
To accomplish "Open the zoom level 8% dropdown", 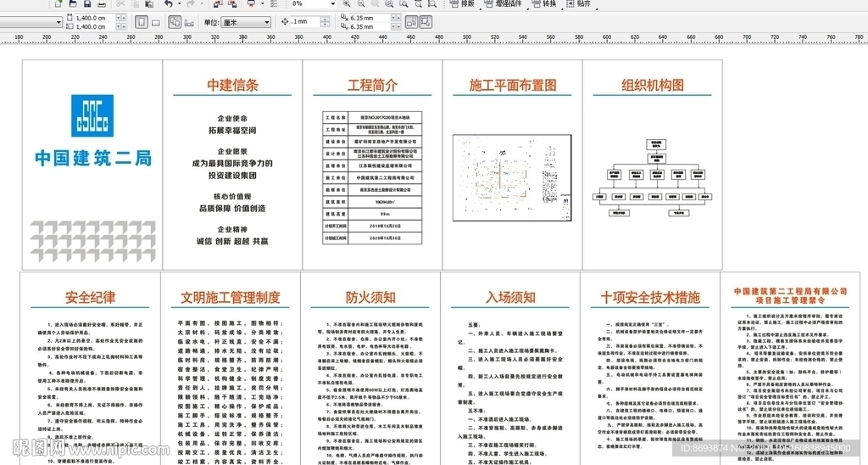I will point(332,4).
